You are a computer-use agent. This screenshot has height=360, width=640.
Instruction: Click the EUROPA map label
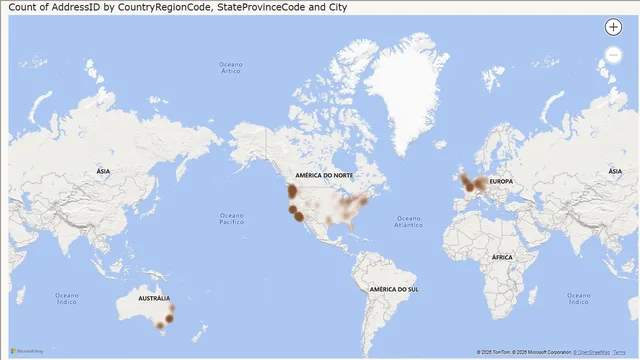click(x=501, y=181)
